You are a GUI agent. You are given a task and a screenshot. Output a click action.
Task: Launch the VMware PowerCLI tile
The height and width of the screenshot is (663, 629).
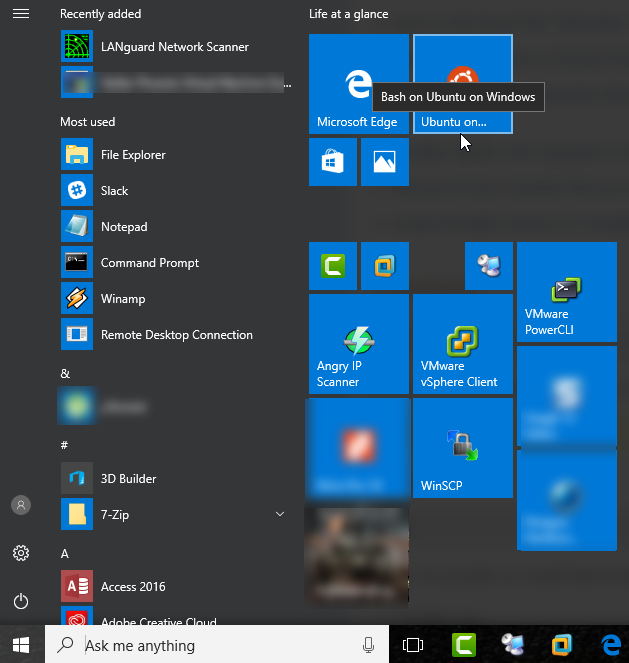click(x=567, y=292)
